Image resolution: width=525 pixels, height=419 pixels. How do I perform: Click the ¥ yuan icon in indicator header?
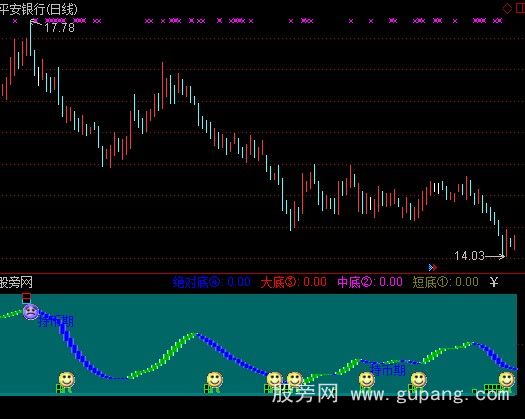494,282
